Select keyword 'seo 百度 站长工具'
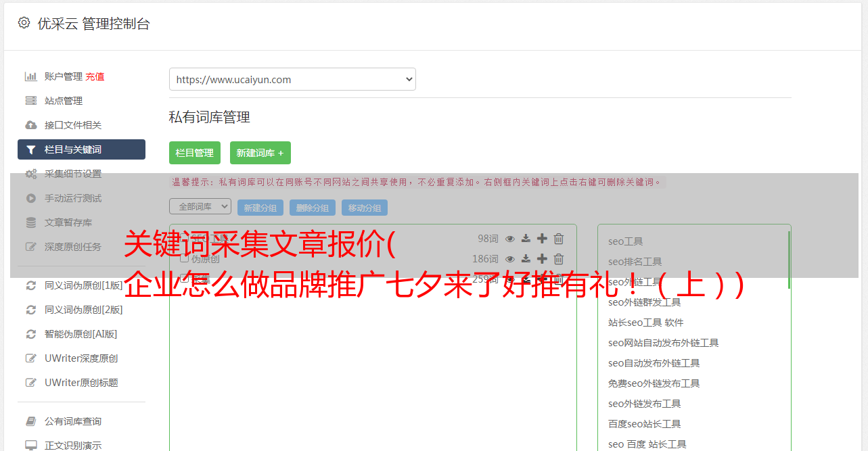The image size is (868, 451). click(647, 444)
